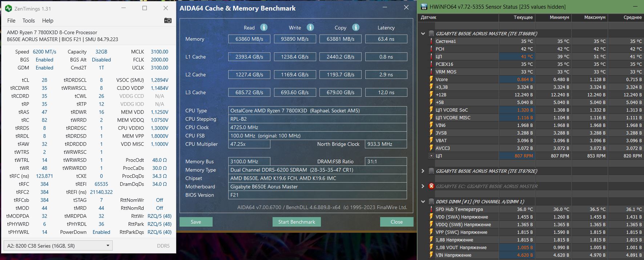The image size is (644, 260).
Task: Click the 1,0В VOUT Напряжение sensor row label
Action: pos(461,247)
